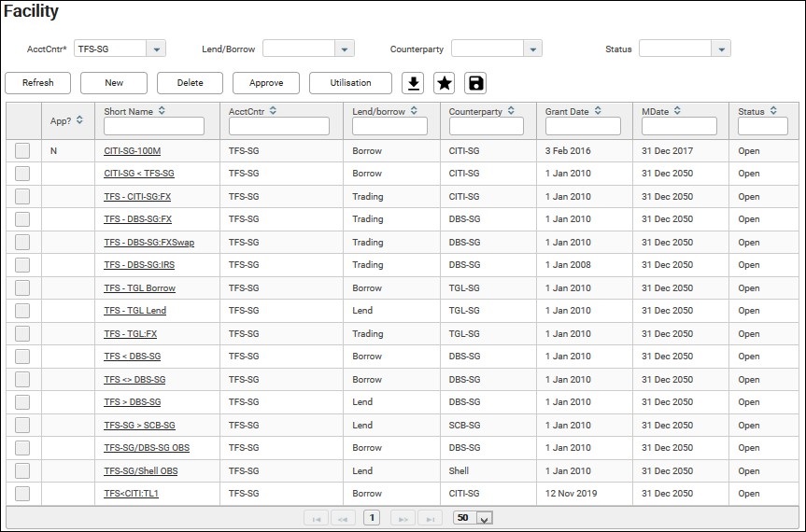Screen dimensions: 806x532
Task: Open the TFS-SG/DBS-SG OBS facility link
Action: coord(147,448)
